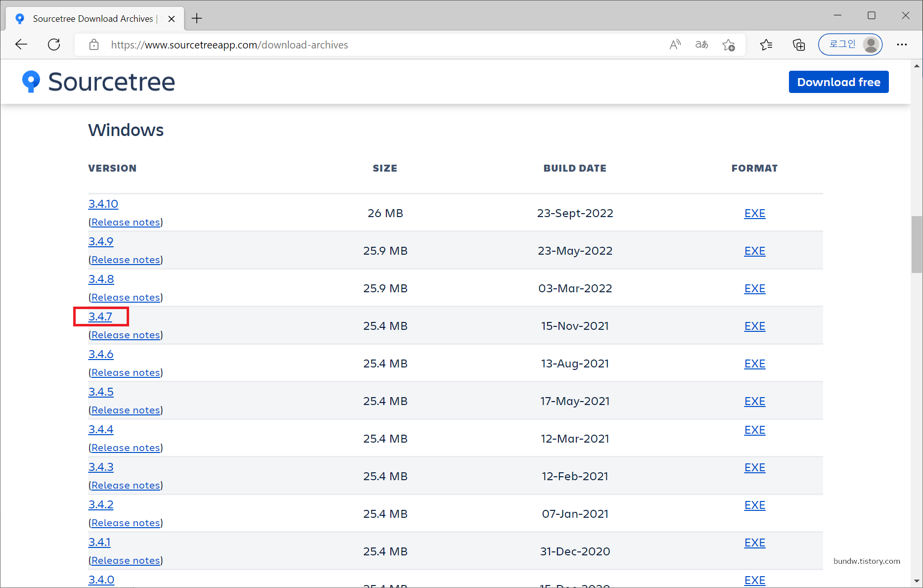Open Release notes for 3.4.4
This screenshot has width=923, height=588.
click(126, 448)
